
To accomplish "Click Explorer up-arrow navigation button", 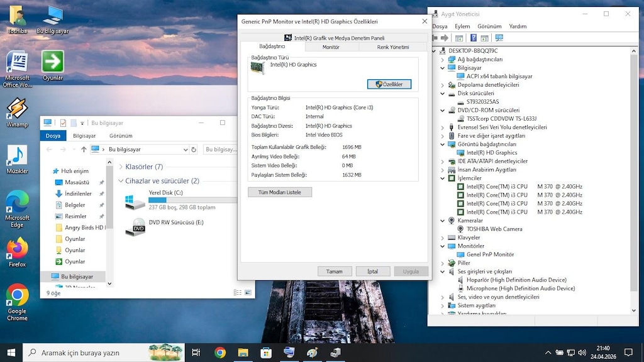I will pyautogui.click(x=84, y=150).
